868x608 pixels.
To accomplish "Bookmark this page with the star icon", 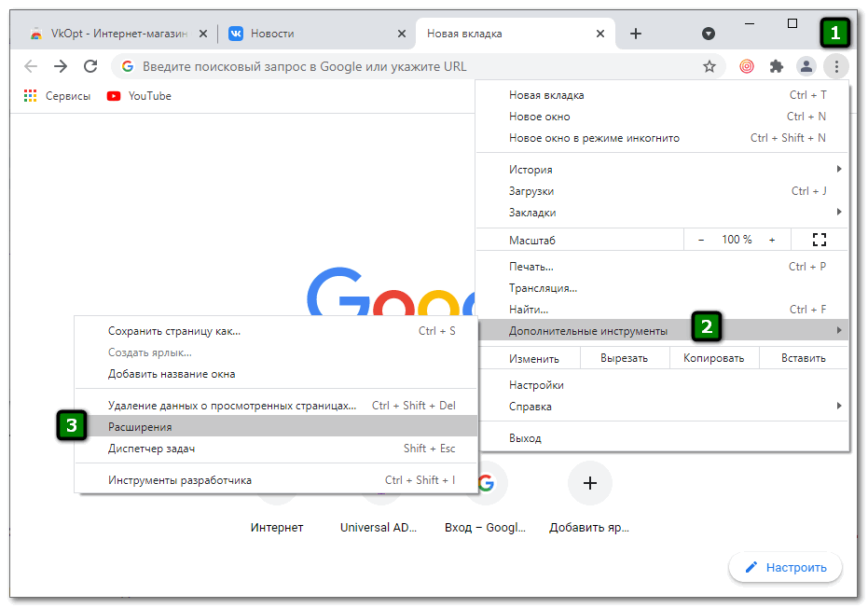I will click(x=710, y=67).
